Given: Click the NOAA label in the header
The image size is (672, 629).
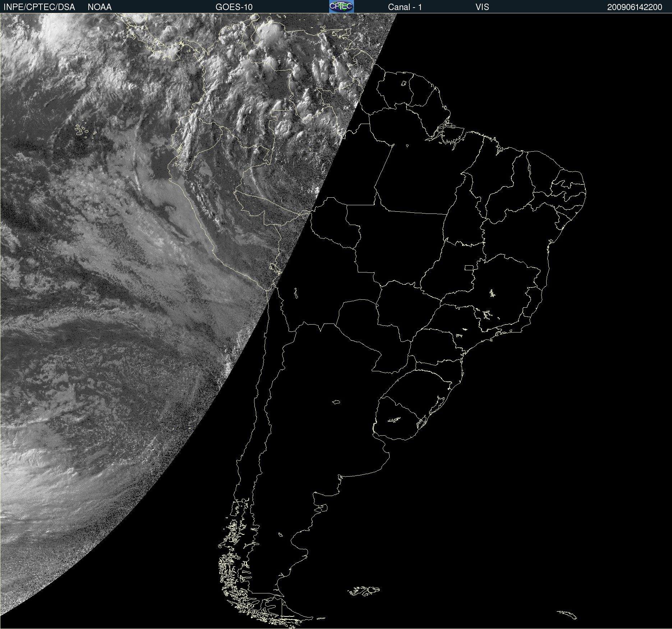Looking at the screenshot, I should click(x=100, y=7).
